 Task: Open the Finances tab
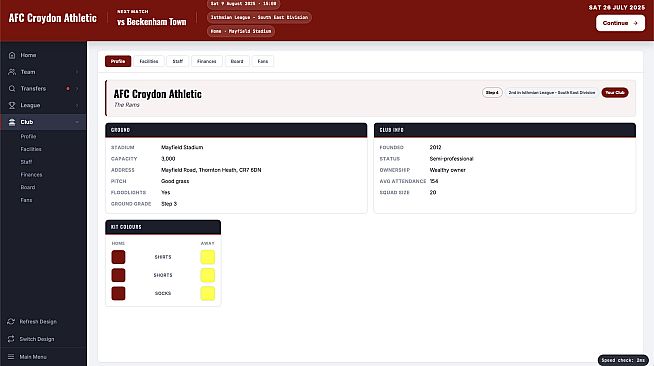click(206, 61)
